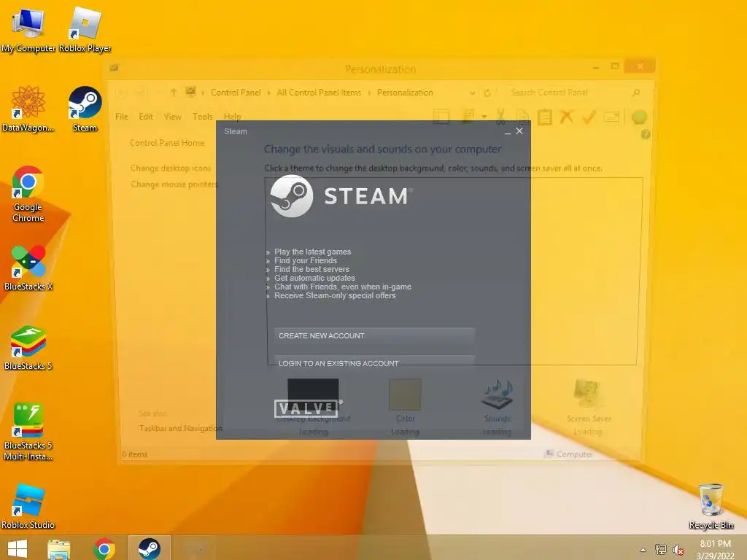Expand the address bar history dropdown

(x=472, y=93)
